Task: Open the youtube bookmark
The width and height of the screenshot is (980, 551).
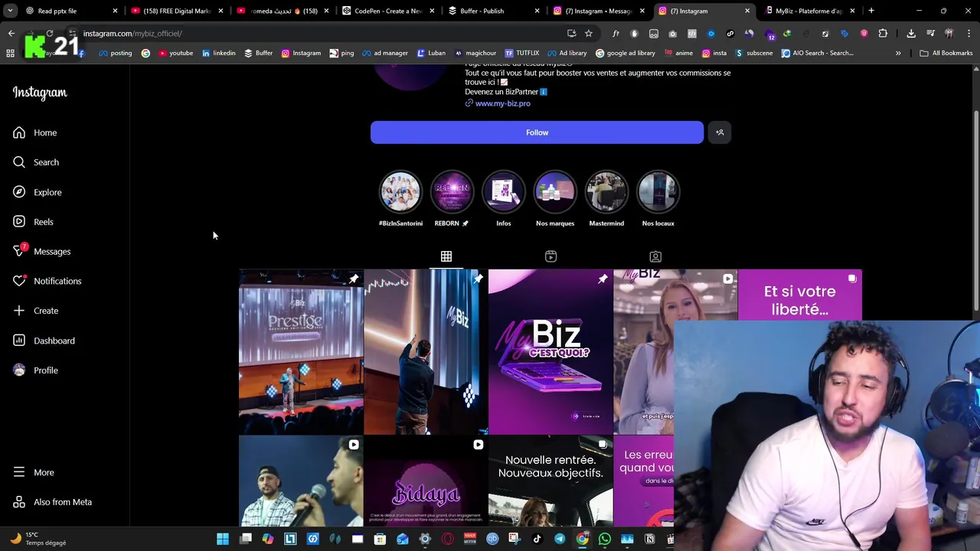Action: coord(175,53)
